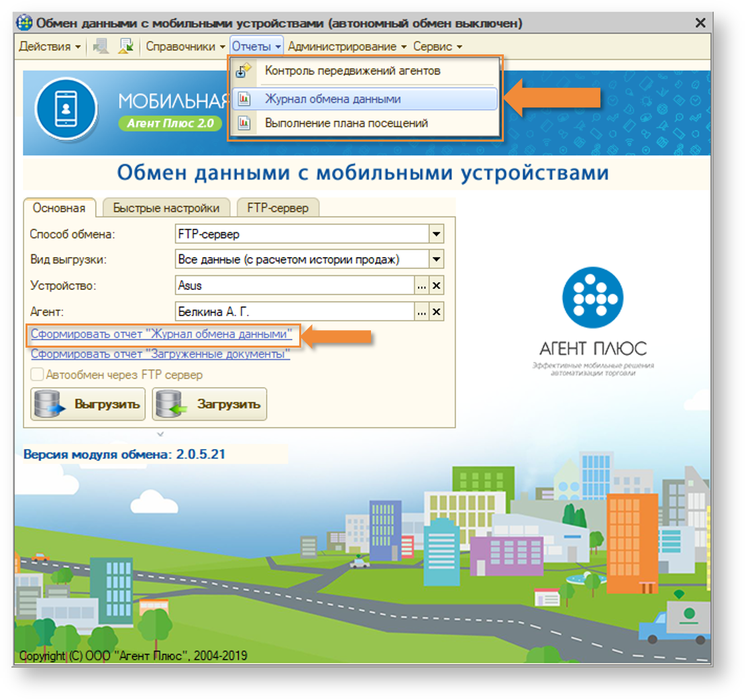The height and width of the screenshot is (700, 746).
Task: Switch to the Быстрые настройки tab
Action: pyautogui.click(x=166, y=208)
